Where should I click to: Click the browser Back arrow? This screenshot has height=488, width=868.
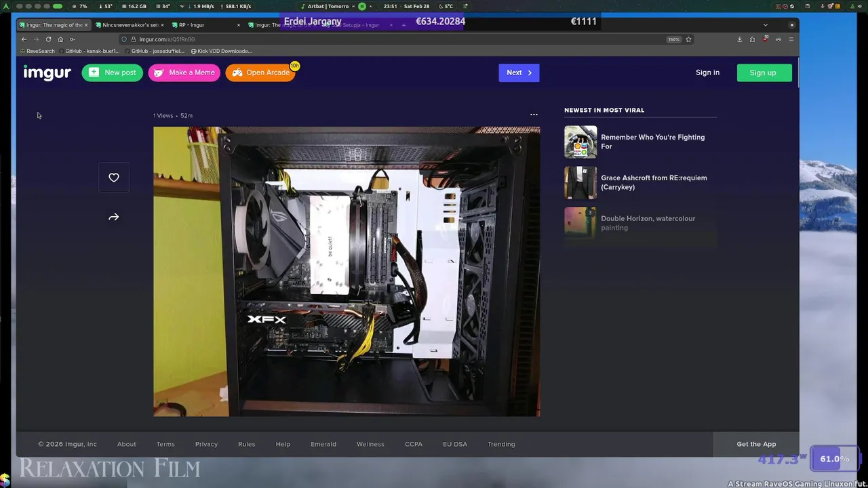[24, 39]
